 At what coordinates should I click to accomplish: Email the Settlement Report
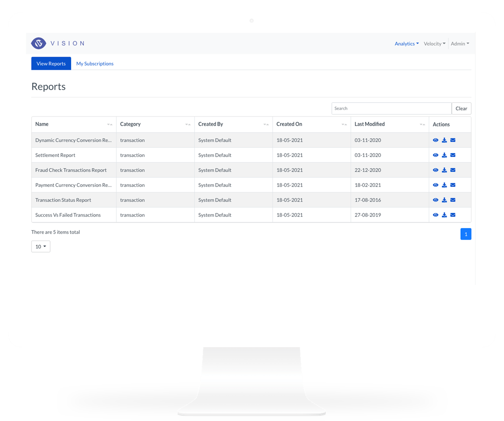pyautogui.click(x=453, y=155)
